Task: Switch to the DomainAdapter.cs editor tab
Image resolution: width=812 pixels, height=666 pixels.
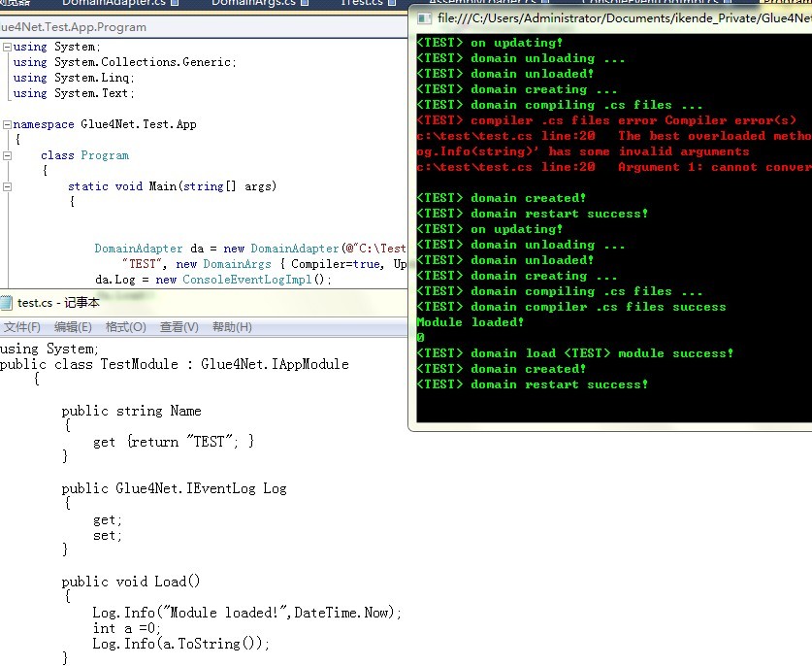Action: click(x=120, y=3)
